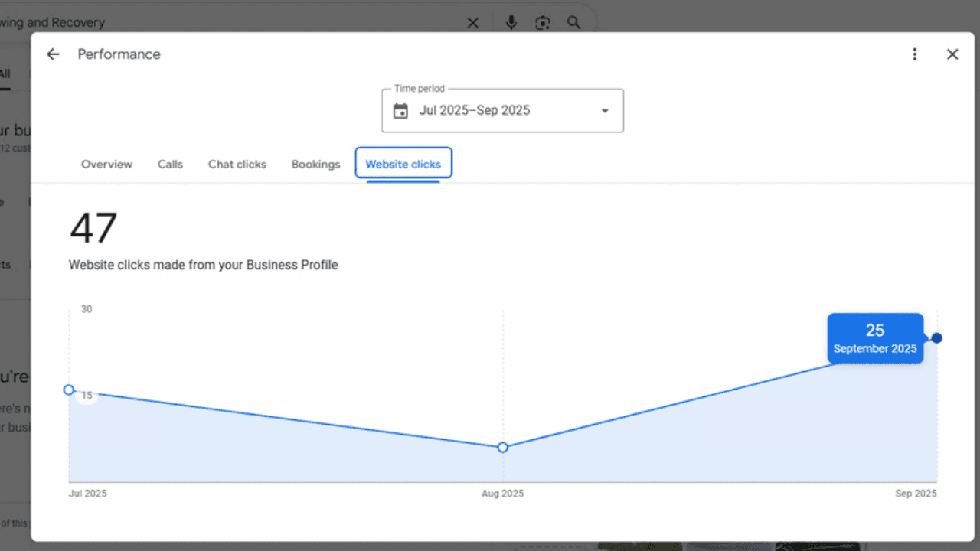
Task: Select the Jul 2025–Sep 2025 period text
Action: point(475,110)
